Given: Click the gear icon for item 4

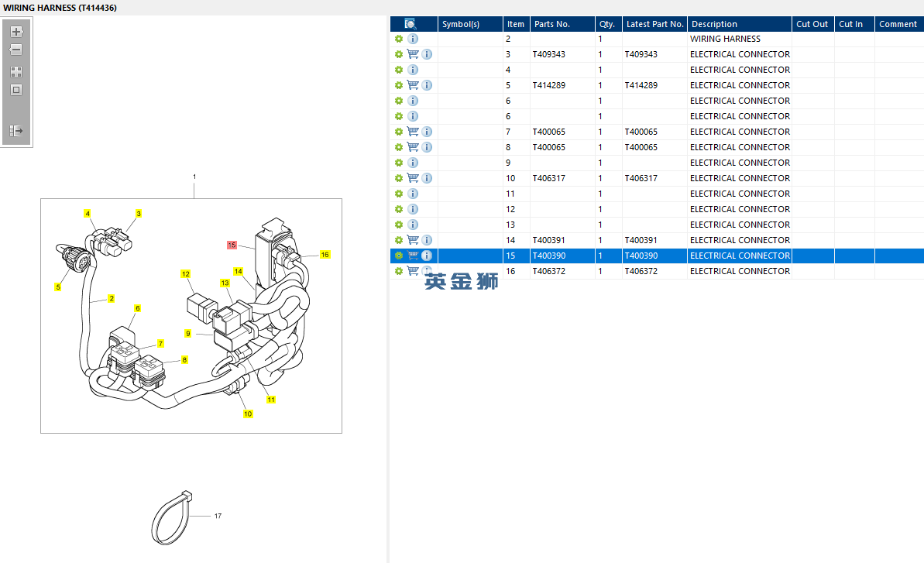Looking at the screenshot, I should 399,70.
